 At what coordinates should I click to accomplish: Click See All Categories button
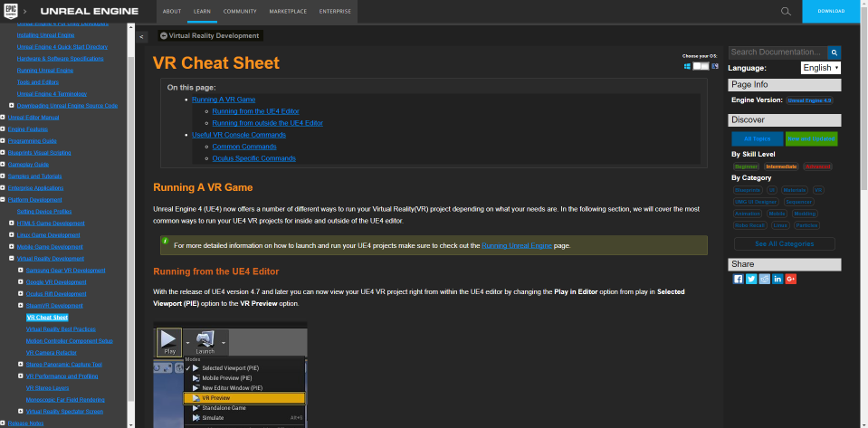(x=785, y=243)
